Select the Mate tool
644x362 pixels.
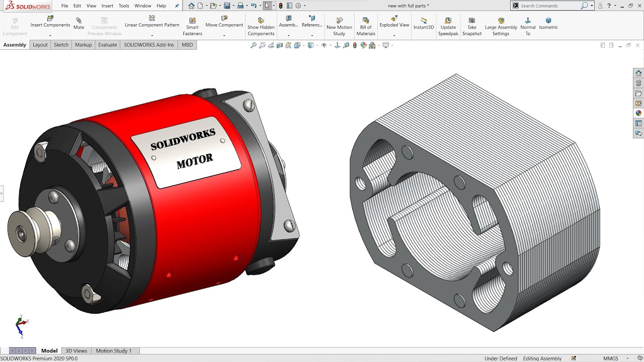coord(78,24)
